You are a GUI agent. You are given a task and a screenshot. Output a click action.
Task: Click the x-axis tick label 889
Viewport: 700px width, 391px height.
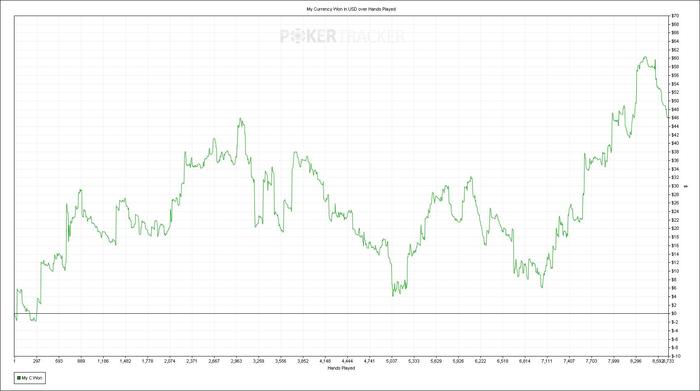(x=81, y=361)
